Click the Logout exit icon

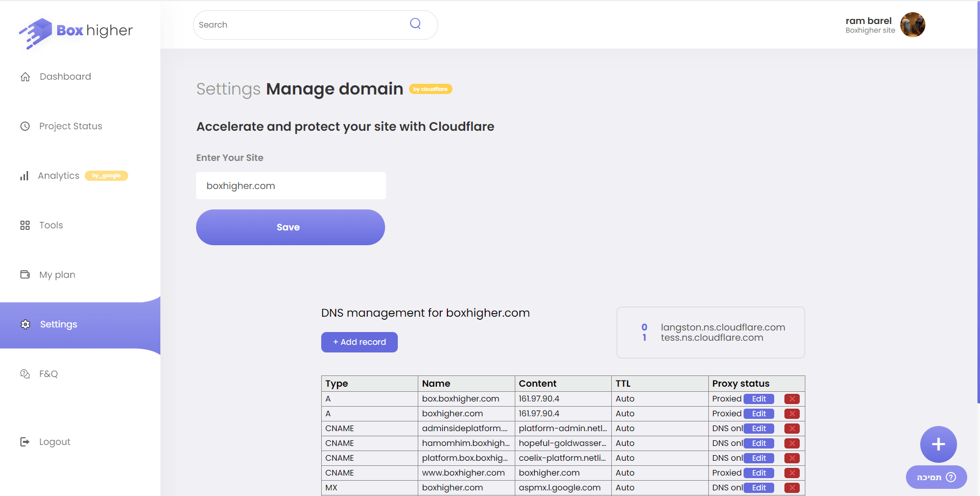[x=25, y=442]
